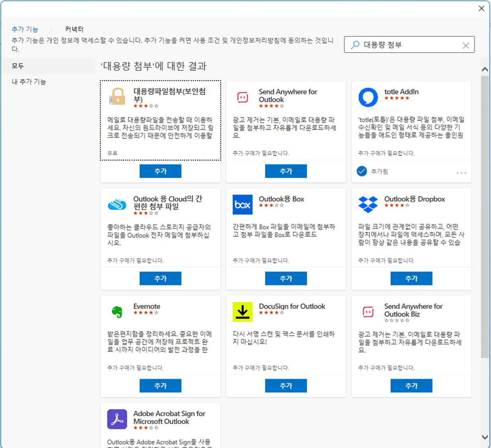Click the Evernote elephant icon
Image resolution: width=491 pixels, height=448 pixels.
coord(117,311)
